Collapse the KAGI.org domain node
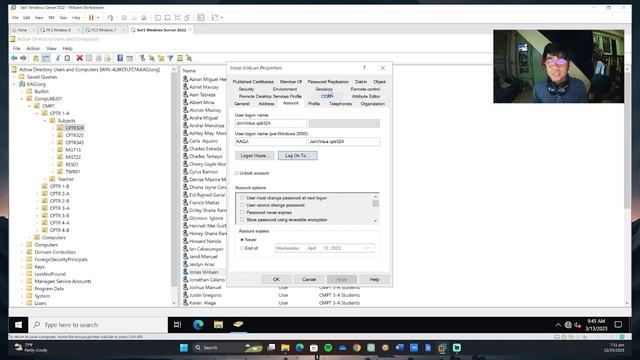The image size is (640, 360). coord(14,84)
